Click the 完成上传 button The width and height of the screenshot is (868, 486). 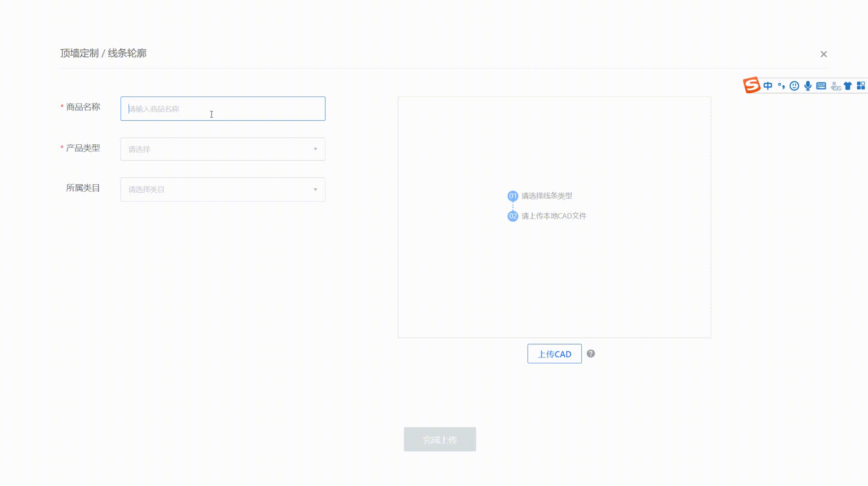coord(439,439)
